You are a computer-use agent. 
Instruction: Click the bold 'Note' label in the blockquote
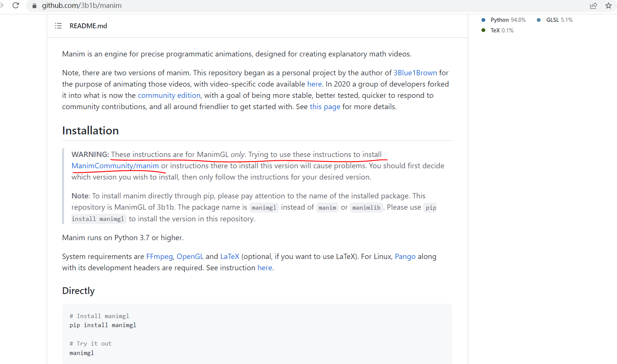pyautogui.click(x=80, y=196)
